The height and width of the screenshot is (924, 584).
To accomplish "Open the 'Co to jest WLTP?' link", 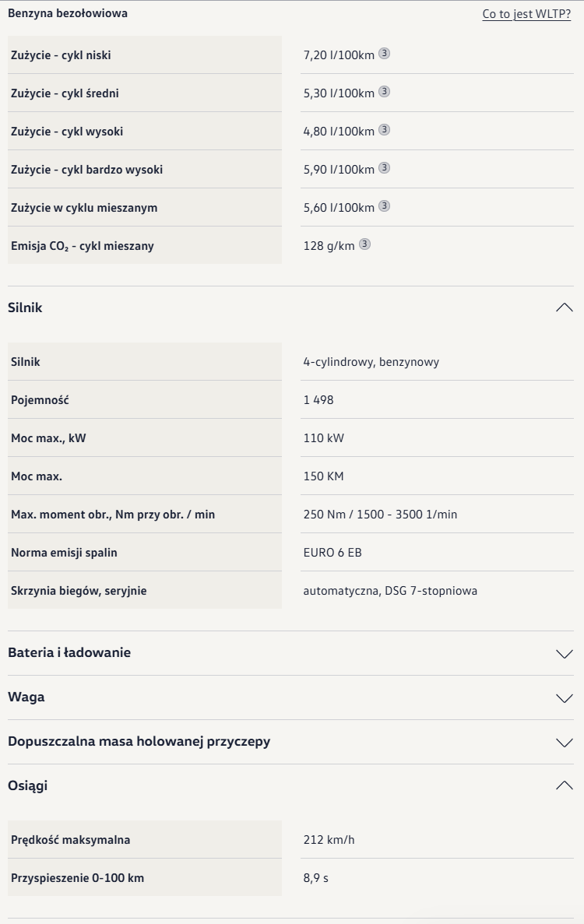I will [x=526, y=13].
